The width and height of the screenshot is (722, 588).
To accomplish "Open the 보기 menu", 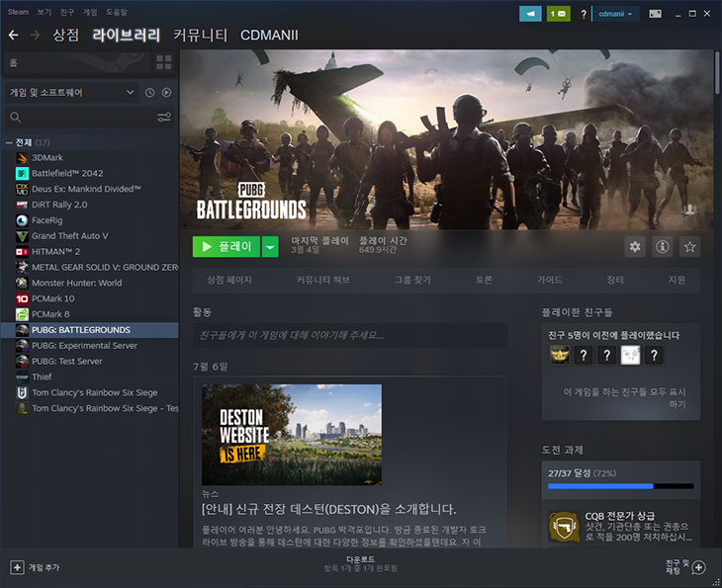I will point(45,12).
